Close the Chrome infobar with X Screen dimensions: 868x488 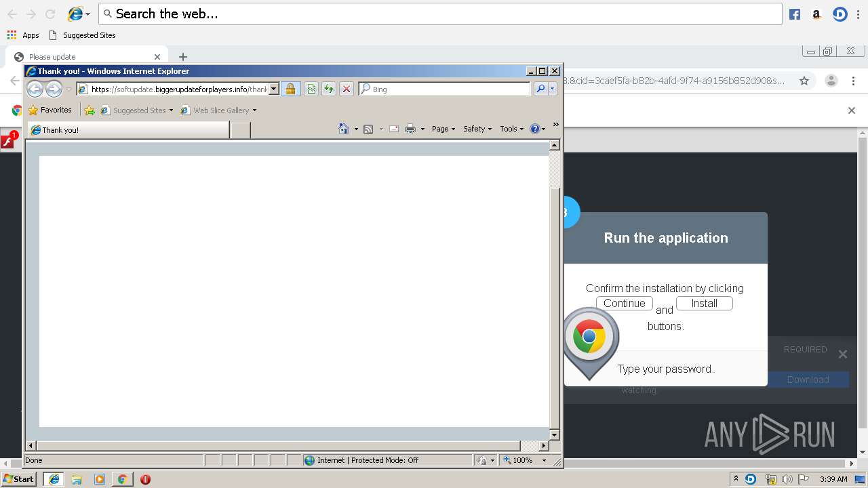pyautogui.click(x=852, y=110)
